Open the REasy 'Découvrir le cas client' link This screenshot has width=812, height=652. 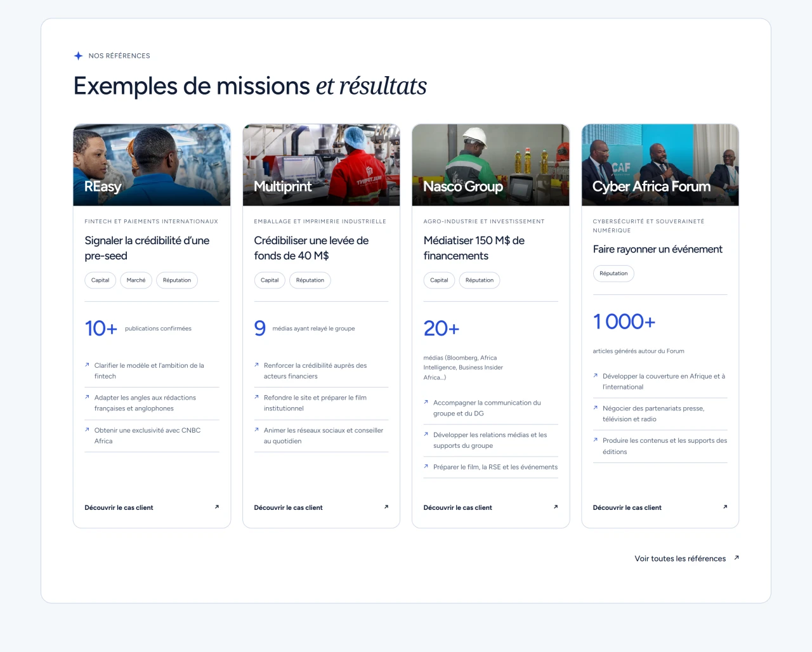click(152, 507)
